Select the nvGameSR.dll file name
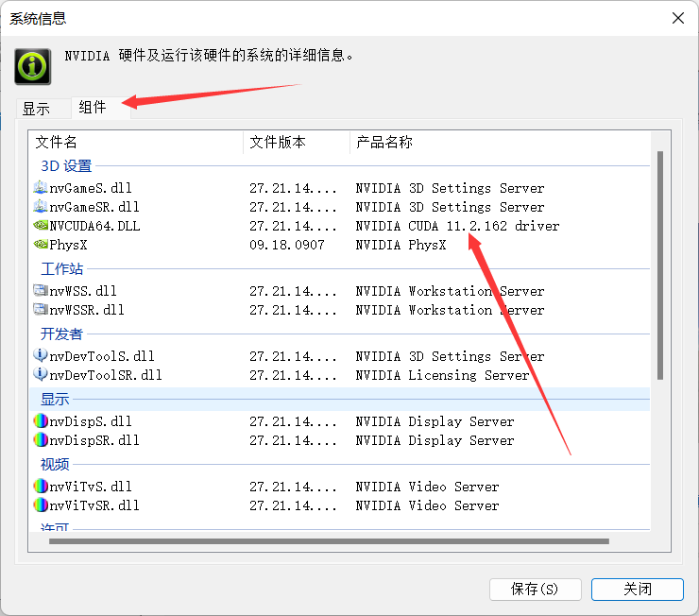This screenshot has width=699, height=616. (94, 207)
